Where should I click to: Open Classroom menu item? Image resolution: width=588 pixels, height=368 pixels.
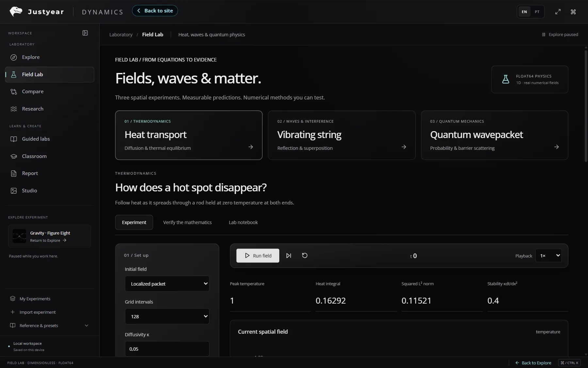tap(50, 156)
